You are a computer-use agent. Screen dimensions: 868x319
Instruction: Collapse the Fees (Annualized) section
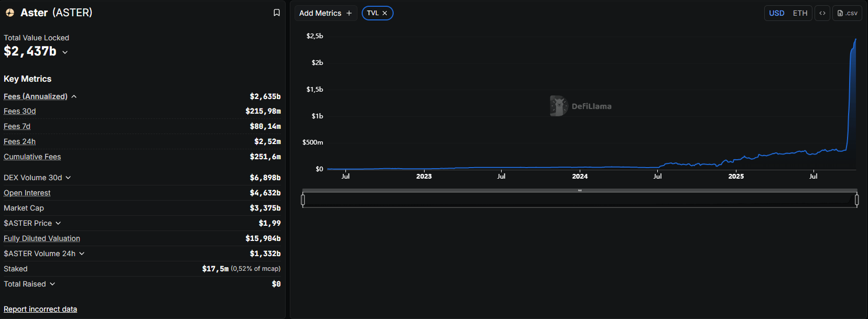74,97
